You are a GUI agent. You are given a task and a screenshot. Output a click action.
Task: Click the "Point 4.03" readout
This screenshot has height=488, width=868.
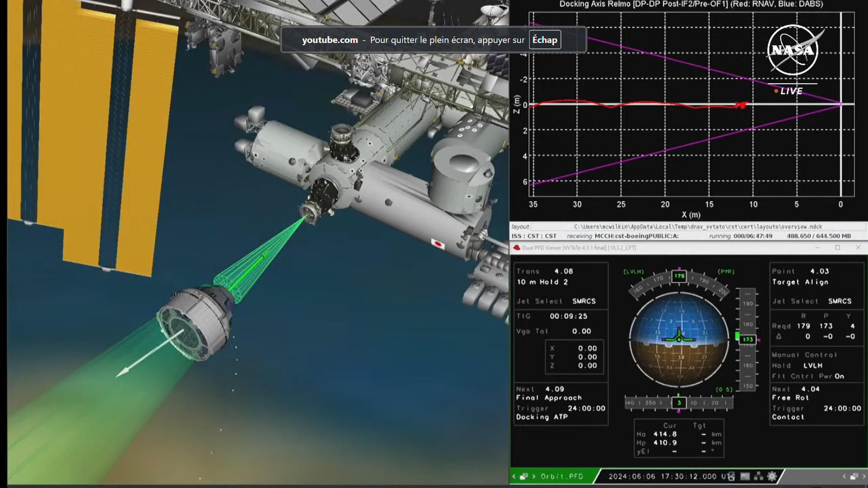tap(801, 271)
